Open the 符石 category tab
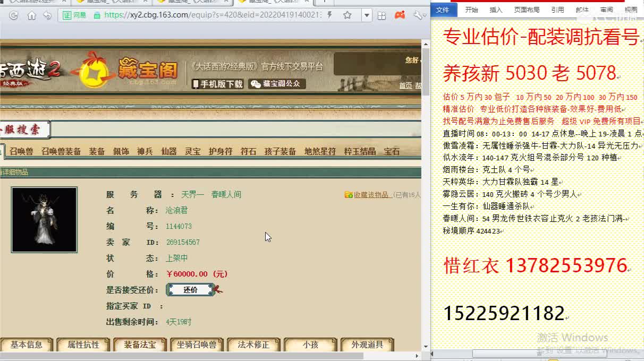The width and height of the screenshot is (644, 361). [x=248, y=151]
